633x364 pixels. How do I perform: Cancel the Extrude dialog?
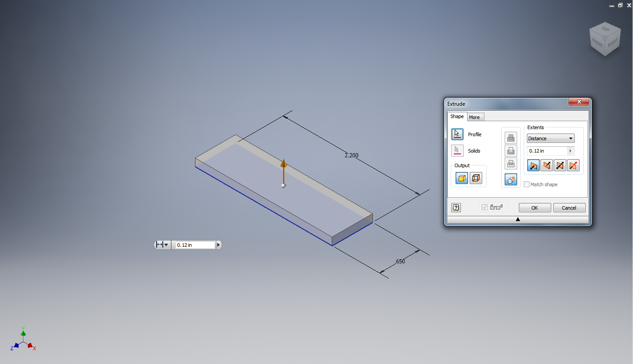(x=569, y=208)
